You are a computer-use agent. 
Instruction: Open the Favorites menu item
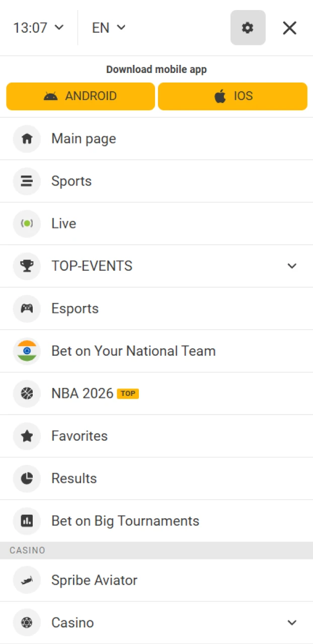[79, 436]
